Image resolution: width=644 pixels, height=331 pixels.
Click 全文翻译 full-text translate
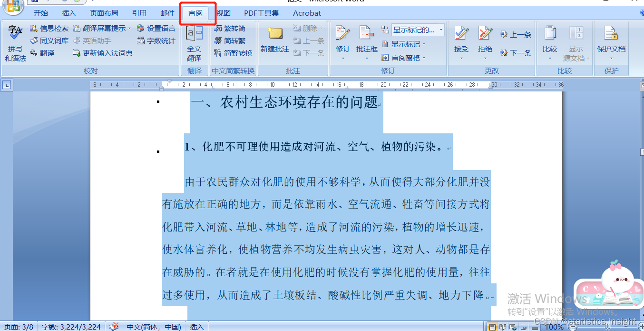[x=194, y=43]
